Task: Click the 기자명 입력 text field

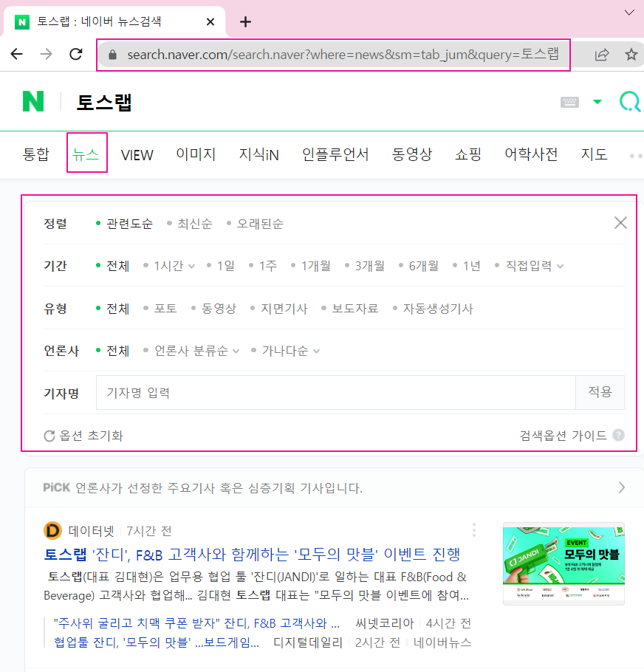Action: 335,393
